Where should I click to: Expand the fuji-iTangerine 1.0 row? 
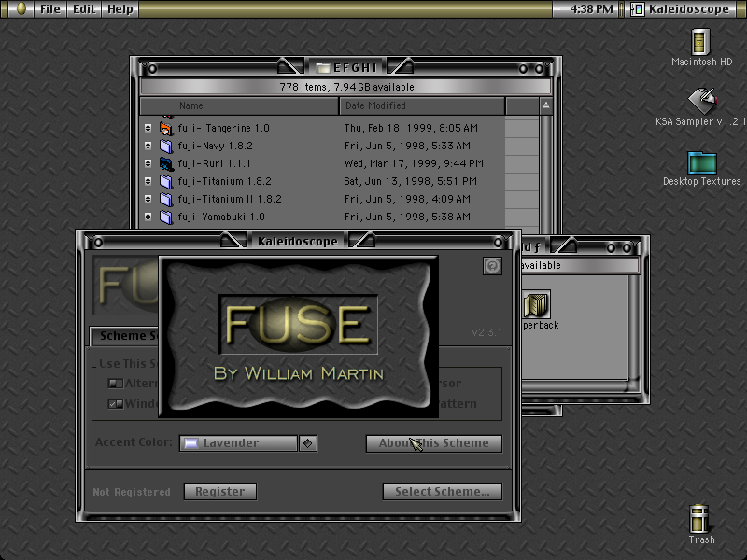(148, 128)
